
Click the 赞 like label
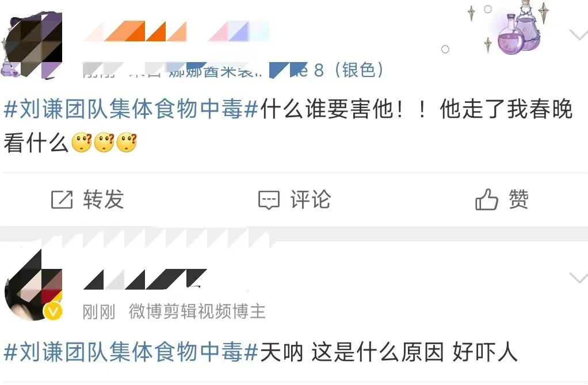(x=518, y=199)
